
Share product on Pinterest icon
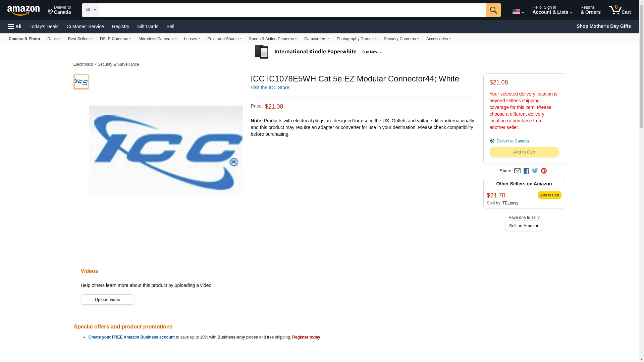pyautogui.click(x=544, y=171)
